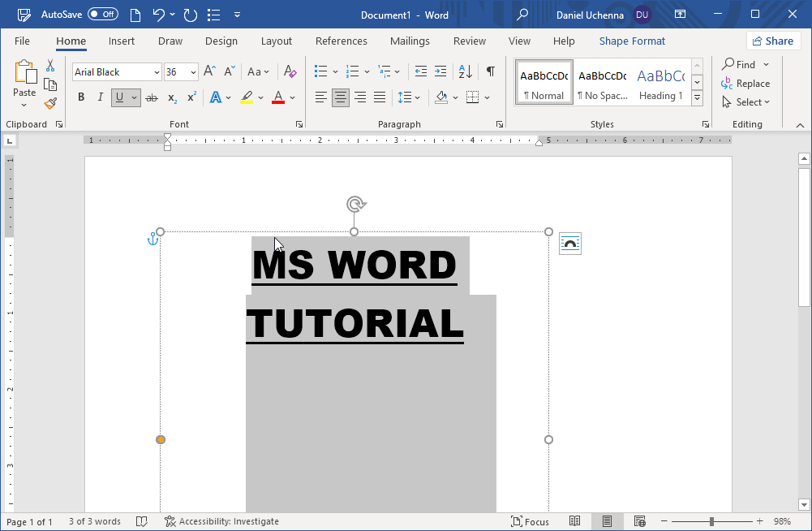Apply strikethrough formatting
812x531 pixels.
tap(152, 97)
